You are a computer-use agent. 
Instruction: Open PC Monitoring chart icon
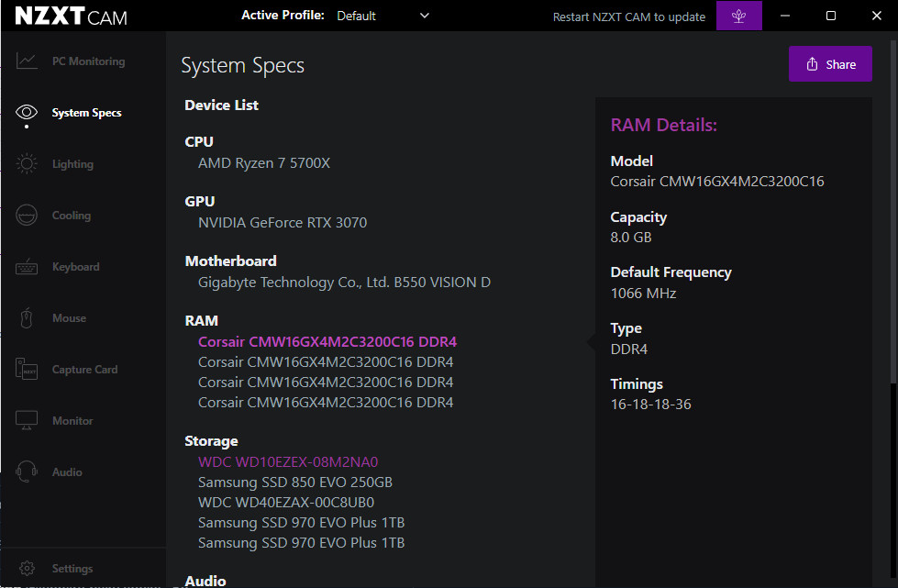tap(27, 61)
